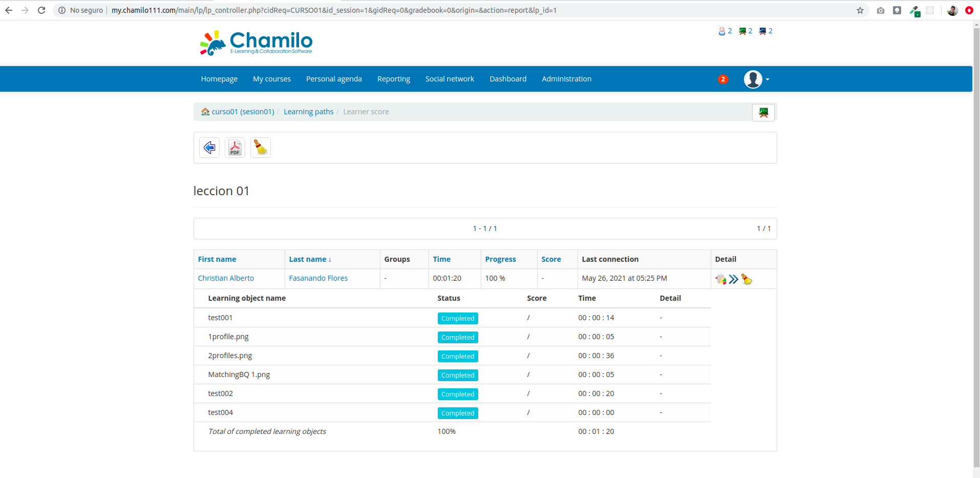The height and width of the screenshot is (478, 980).
Task: Switch to the Reporting menu
Action: coord(393,78)
